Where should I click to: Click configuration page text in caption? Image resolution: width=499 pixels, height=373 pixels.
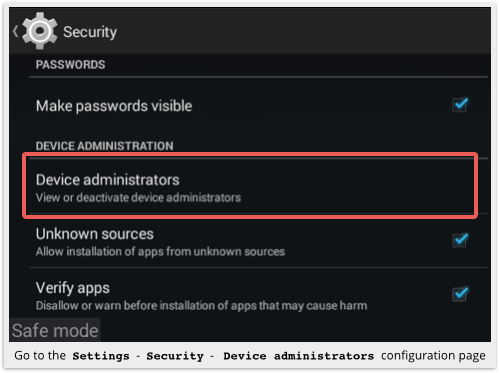pos(433,356)
